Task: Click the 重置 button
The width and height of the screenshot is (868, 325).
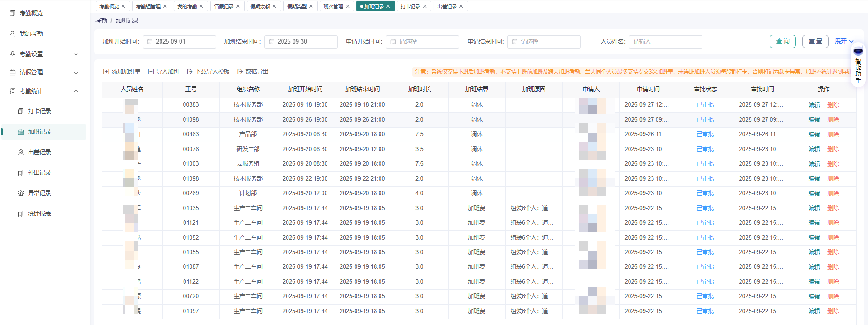Action: click(x=815, y=41)
